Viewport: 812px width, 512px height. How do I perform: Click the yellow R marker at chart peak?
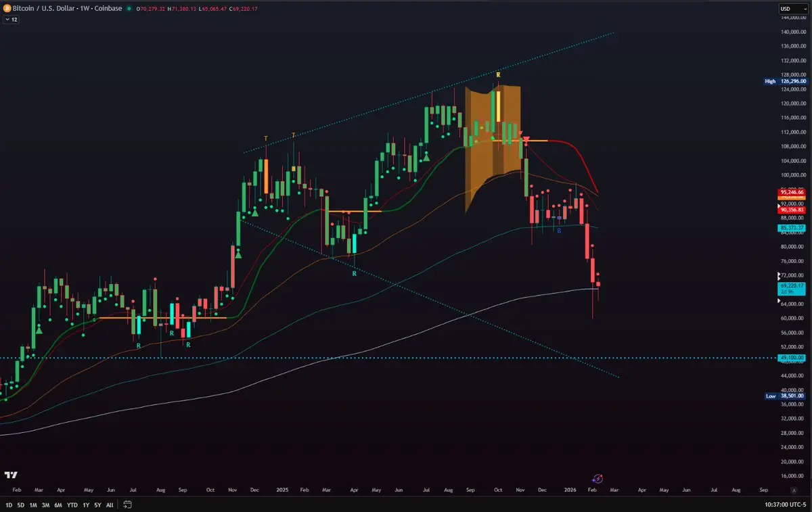pyautogui.click(x=498, y=74)
